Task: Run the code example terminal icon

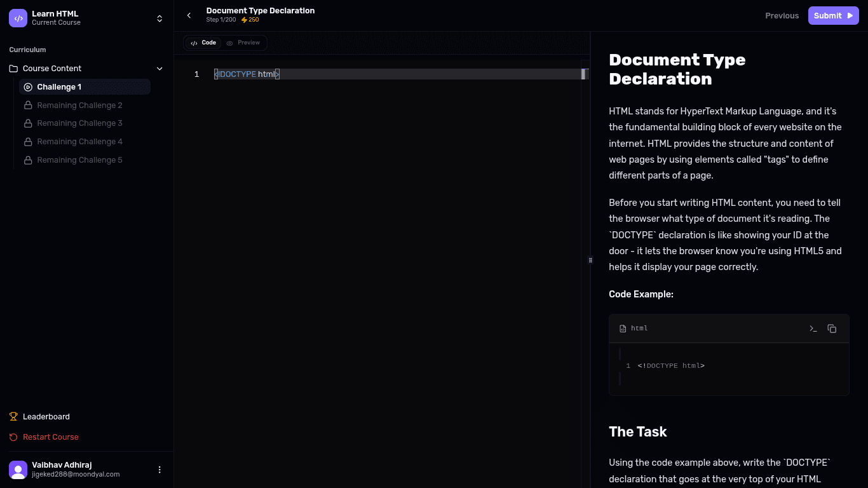Action: click(x=813, y=329)
